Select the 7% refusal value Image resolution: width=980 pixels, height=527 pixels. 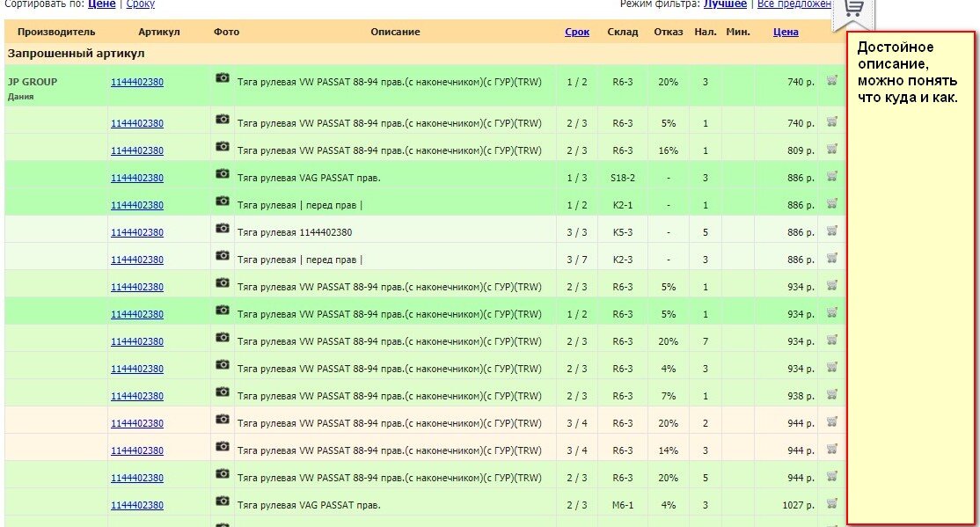668,396
